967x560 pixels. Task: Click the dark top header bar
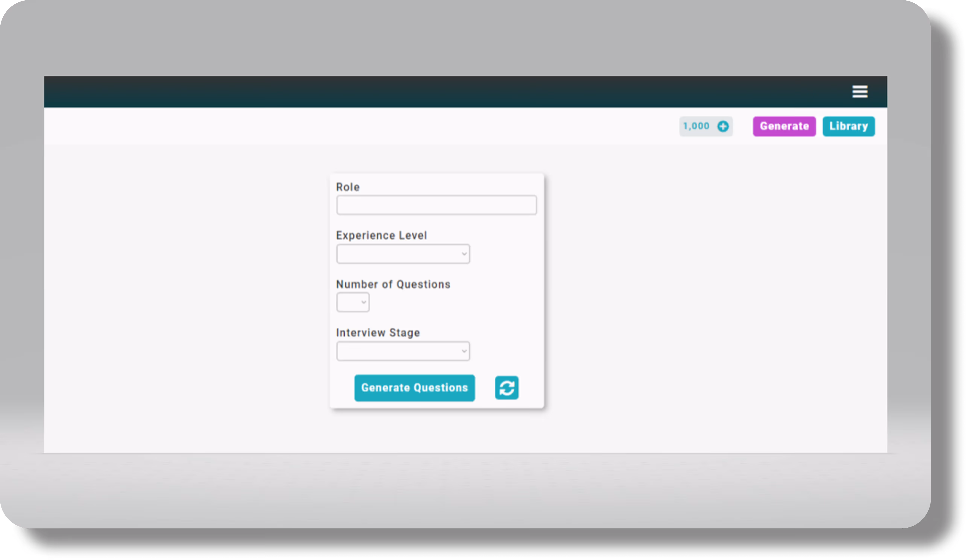click(x=422, y=92)
